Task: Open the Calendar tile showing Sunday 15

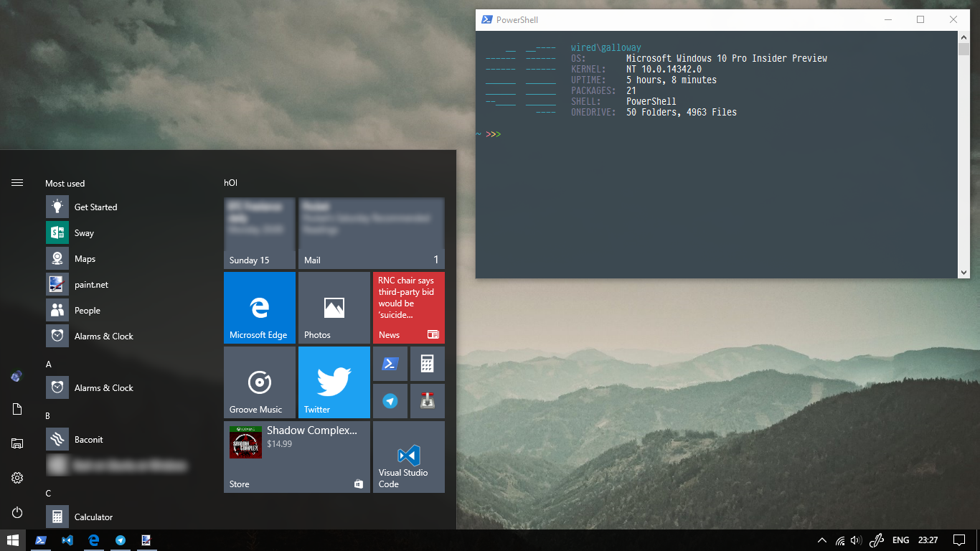Action: [260, 233]
